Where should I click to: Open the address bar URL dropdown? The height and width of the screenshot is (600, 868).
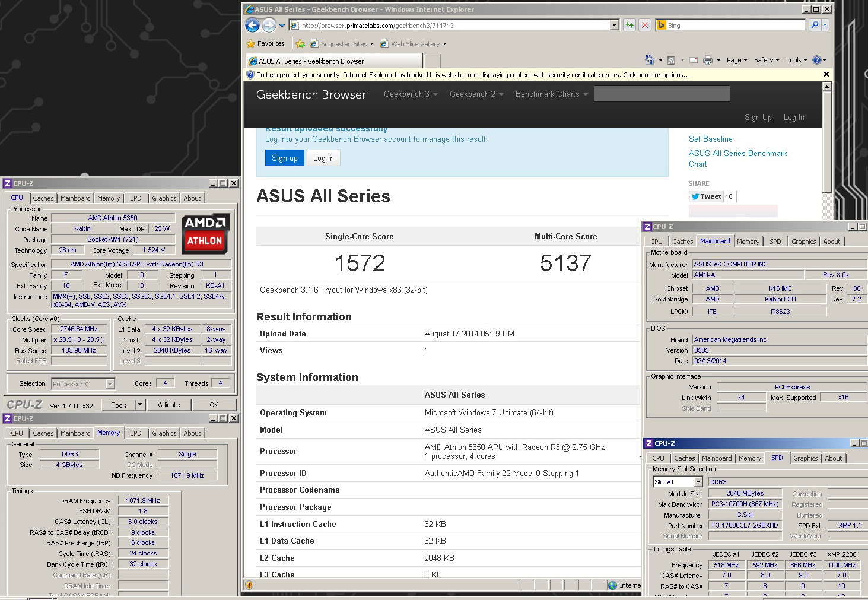tap(614, 25)
